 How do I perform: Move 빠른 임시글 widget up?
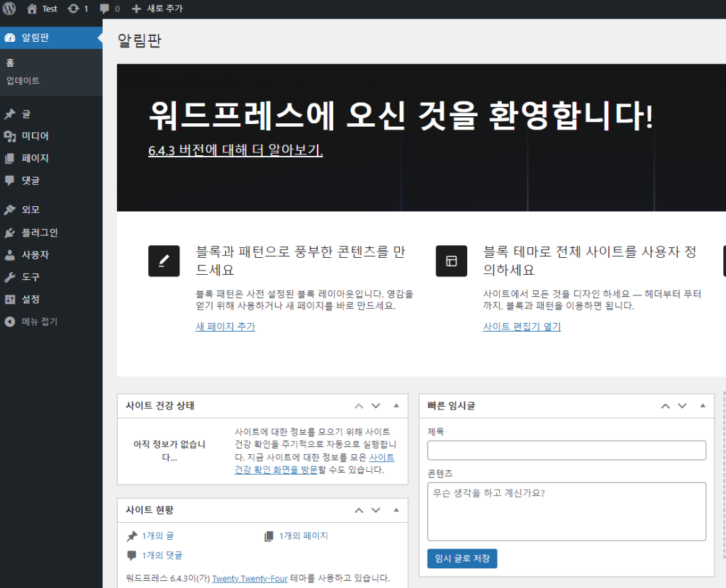(x=665, y=406)
